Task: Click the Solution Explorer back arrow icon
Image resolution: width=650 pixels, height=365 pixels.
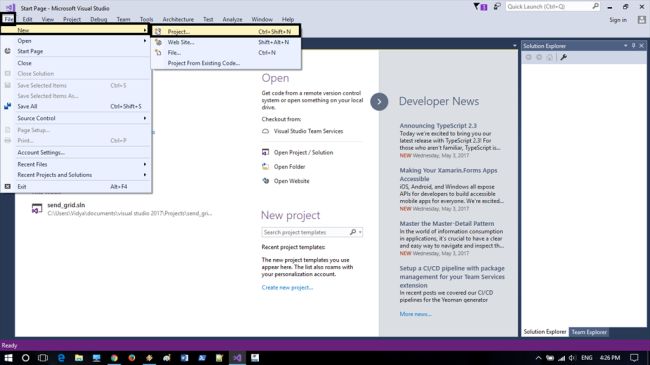Action: click(x=528, y=57)
